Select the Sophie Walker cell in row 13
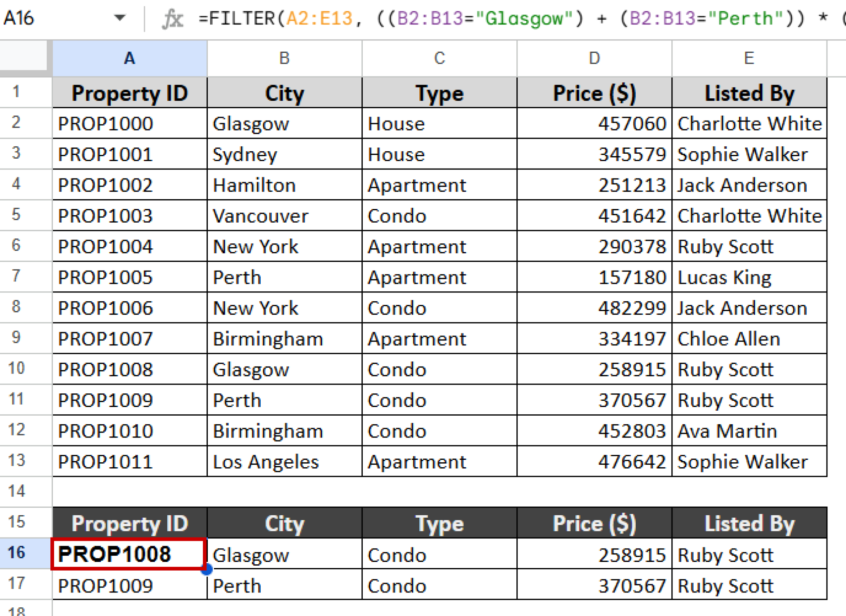The width and height of the screenshot is (846, 616). pos(749,461)
